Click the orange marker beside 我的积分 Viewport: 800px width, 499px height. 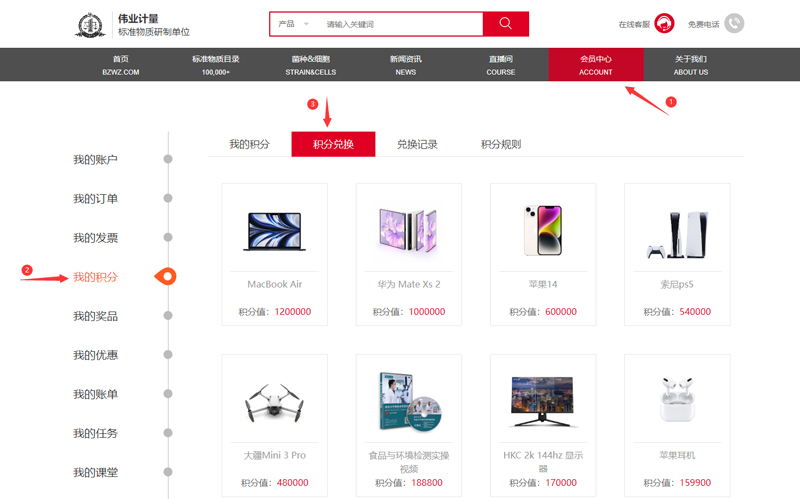point(165,277)
